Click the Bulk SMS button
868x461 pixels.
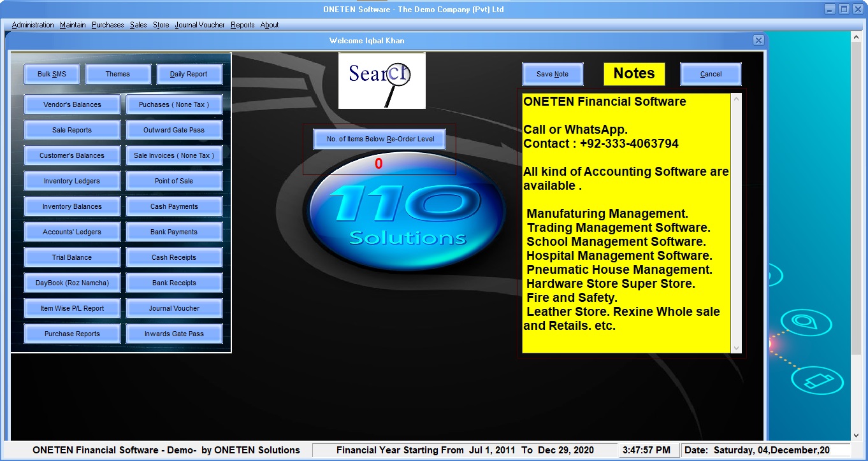(52, 74)
